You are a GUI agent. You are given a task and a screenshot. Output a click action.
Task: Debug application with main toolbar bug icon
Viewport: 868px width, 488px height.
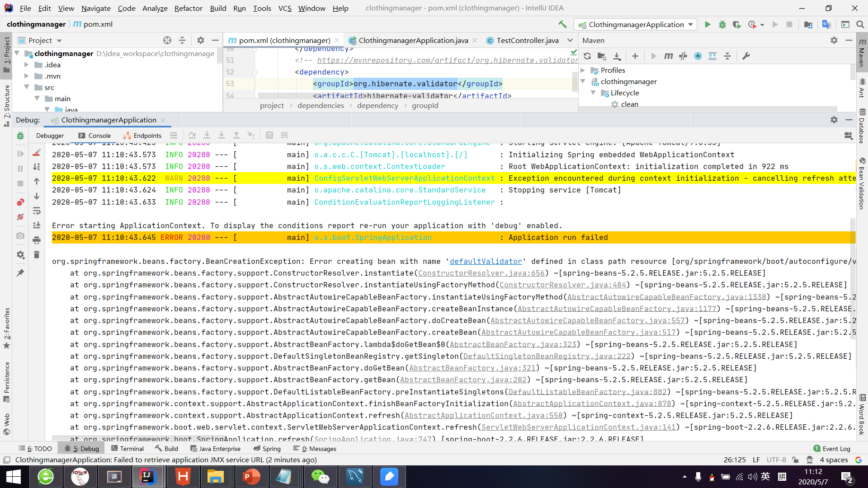722,24
